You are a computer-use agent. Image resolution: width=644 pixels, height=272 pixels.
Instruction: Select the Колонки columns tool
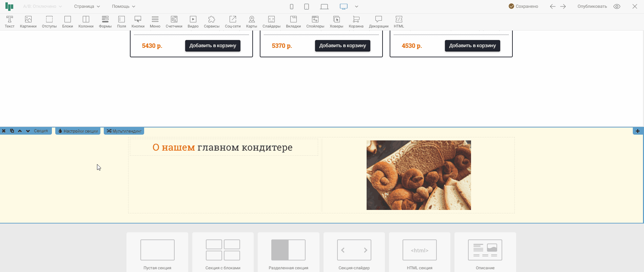(x=86, y=22)
